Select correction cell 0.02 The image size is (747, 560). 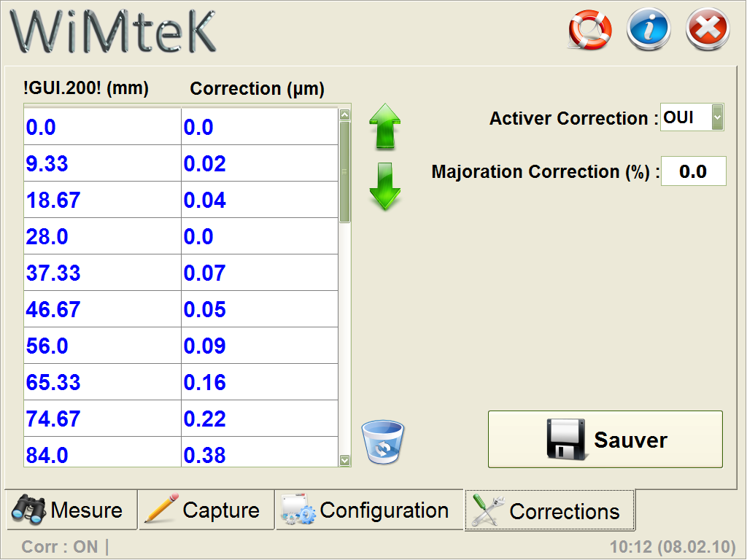[x=260, y=163]
